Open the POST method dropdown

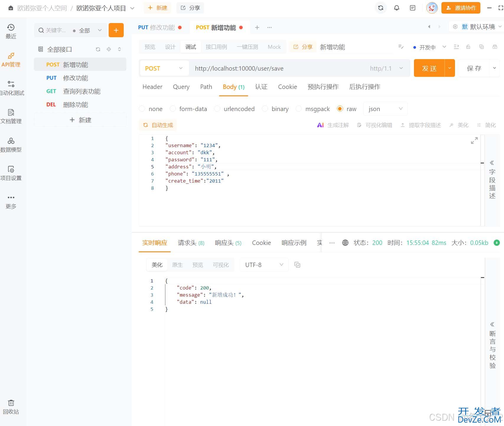(164, 69)
